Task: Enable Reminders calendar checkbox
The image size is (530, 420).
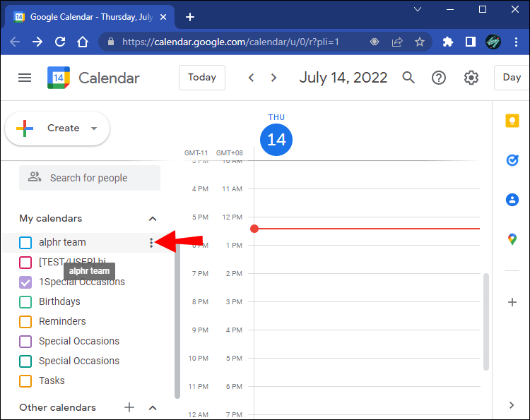Action: click(25, 322)
